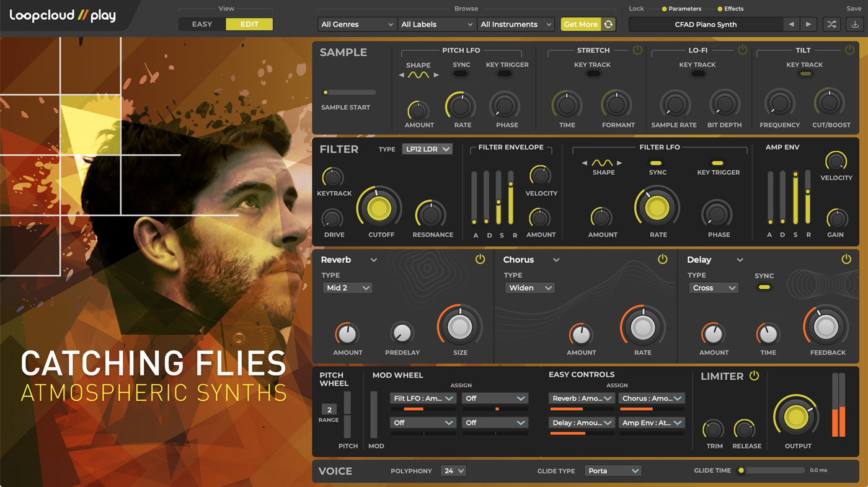Switch to the EASY view tab
The image size is (868, 487).
[202, 24]
